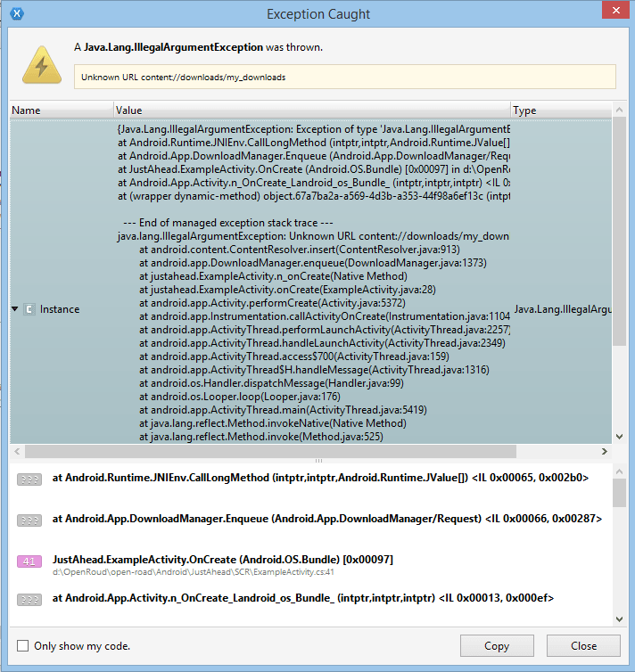Viewport: 635px width, 672px height.
Task: Click the line 'End of managed exception stack trace'
Action: tap(228, 223)
